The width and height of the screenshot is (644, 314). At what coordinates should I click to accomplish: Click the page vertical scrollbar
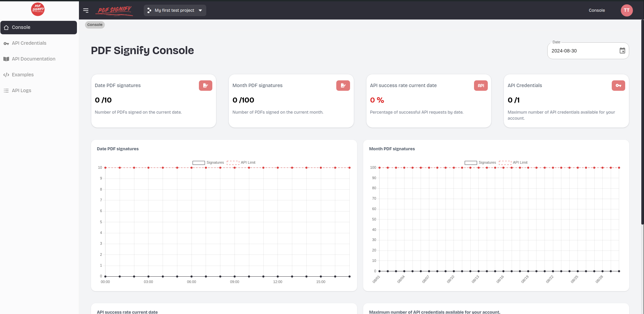click(642, 122)
